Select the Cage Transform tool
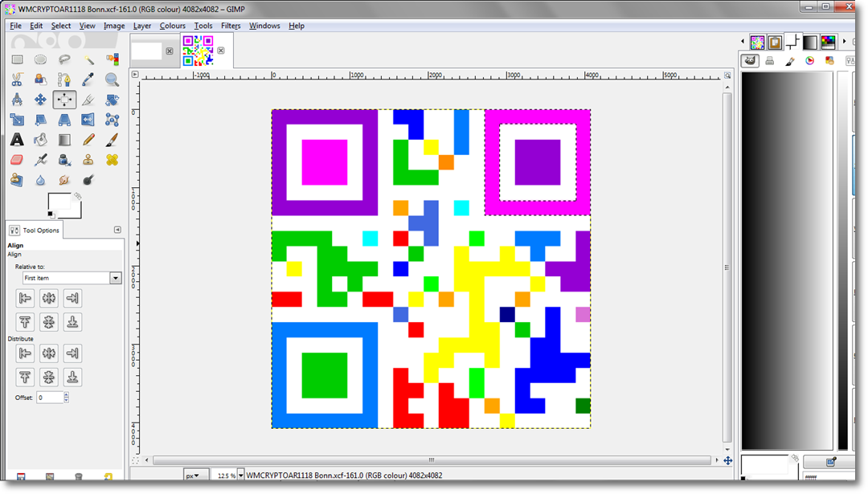Image resolution: width=868 pixels, height=494 pixels. tap(112, 120)
